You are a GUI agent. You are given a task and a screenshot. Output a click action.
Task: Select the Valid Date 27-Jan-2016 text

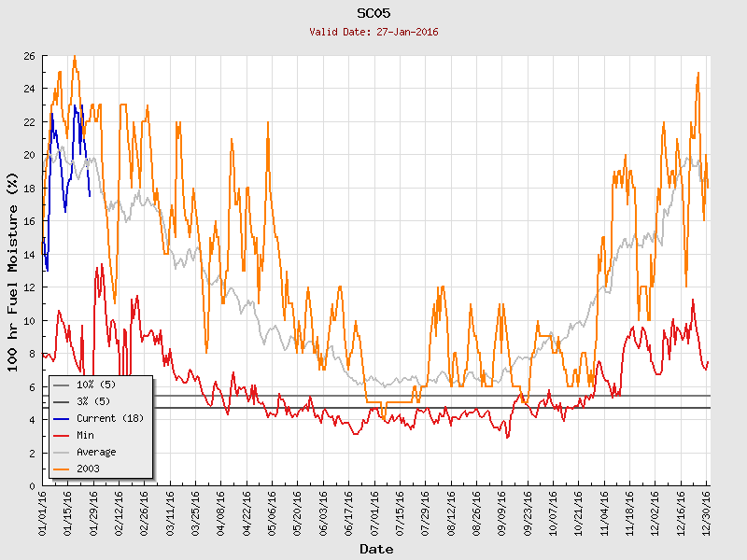[x=373, y=32]
